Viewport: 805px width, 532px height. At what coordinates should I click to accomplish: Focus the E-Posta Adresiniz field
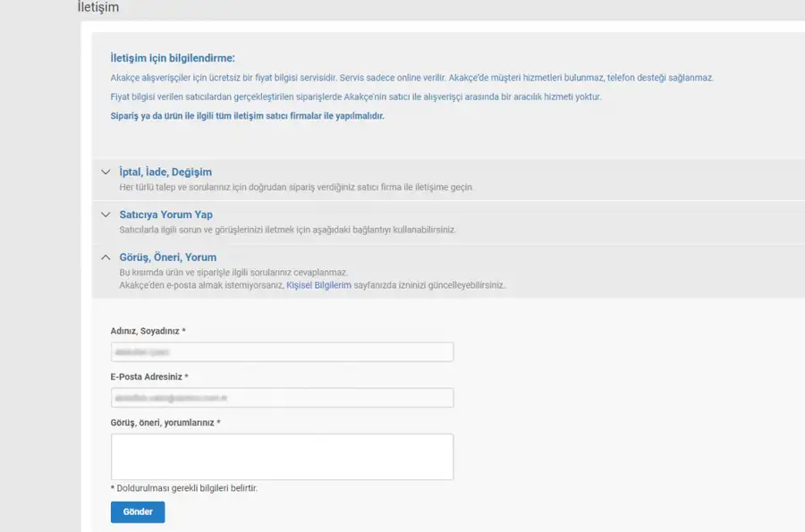[282, 398]
